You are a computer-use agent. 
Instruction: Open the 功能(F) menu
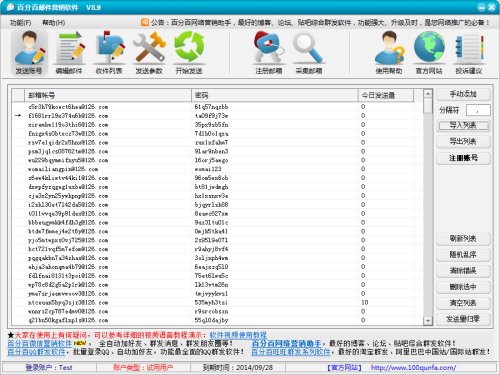[21, 23]
